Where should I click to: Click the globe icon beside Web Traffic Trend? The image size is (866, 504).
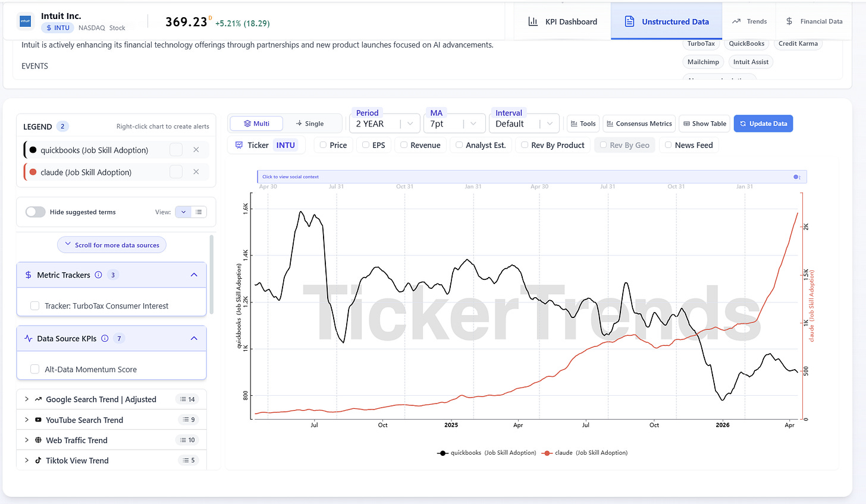[x=38, y=440]
